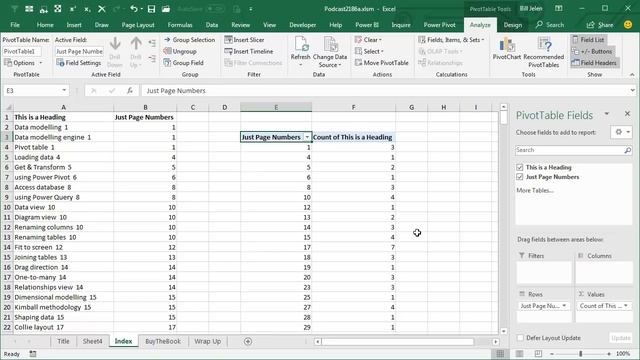Click Drill Down arrow
The image size is (640, 360).
click(115, 52)
